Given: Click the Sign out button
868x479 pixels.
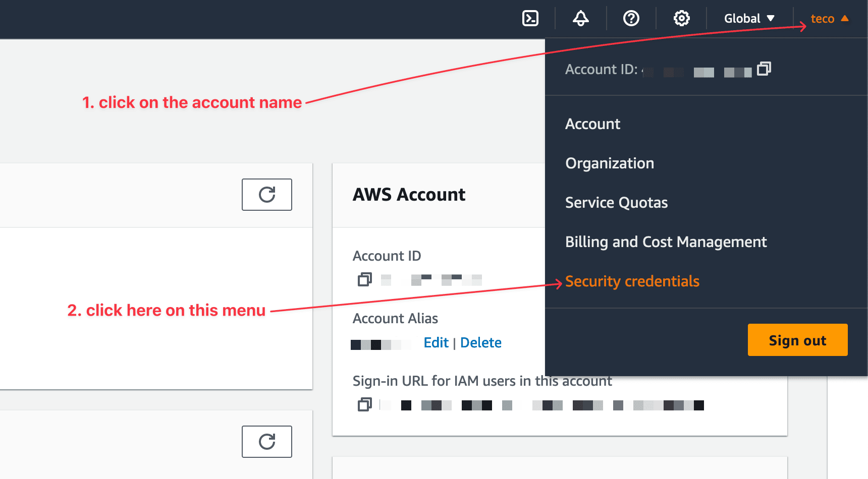Looking at the screenshot, I should tap(797, 340).
